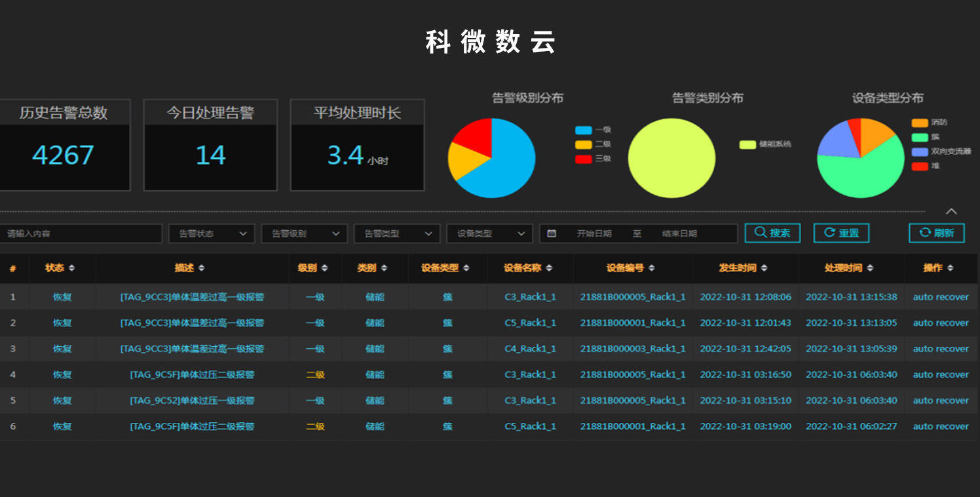Click sort icon next to 级别 header
Viewport: 980px width, 497px height.
[324, 268]
